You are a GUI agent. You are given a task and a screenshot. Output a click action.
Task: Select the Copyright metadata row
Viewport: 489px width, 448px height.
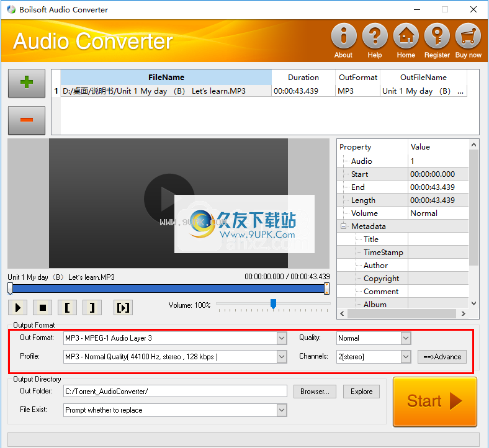(403, 279)
